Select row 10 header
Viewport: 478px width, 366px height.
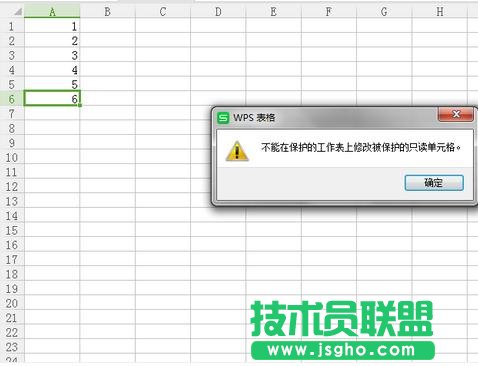pyautogui.click(x=12, y=157)
